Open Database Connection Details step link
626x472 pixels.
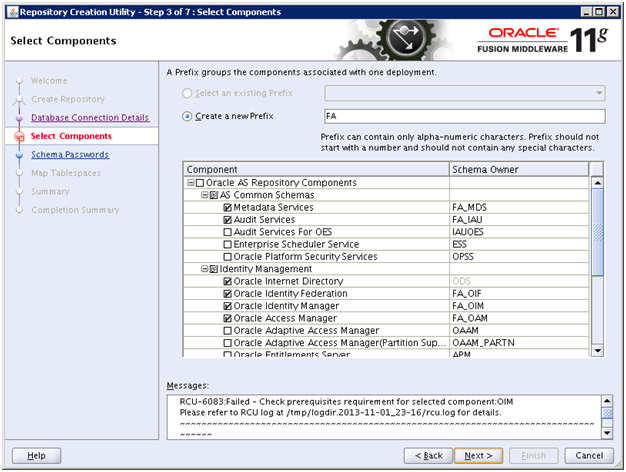coord(90,118)
